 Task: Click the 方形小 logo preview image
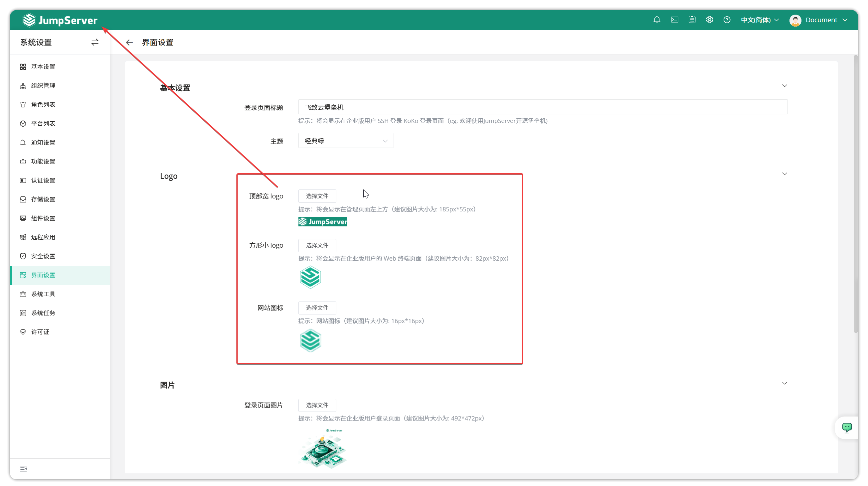[x=310, y=277]
